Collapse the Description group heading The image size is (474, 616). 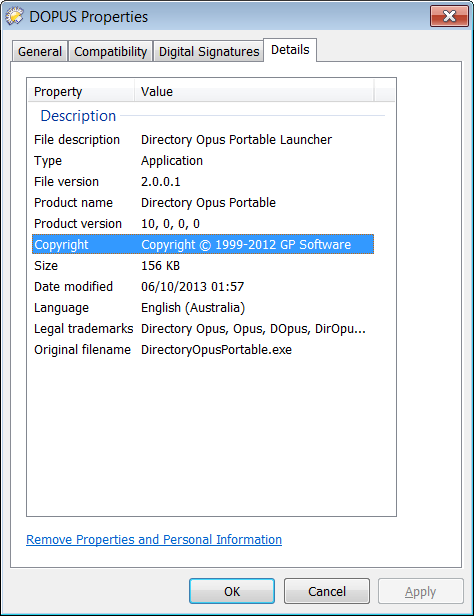tap(78, 116)
